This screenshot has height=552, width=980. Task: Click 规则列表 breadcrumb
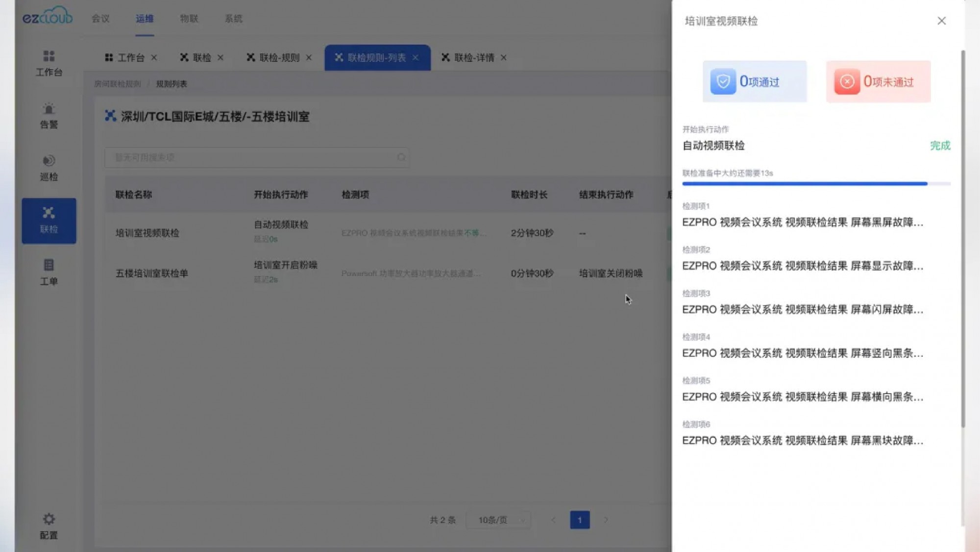(x=171, y=84)
